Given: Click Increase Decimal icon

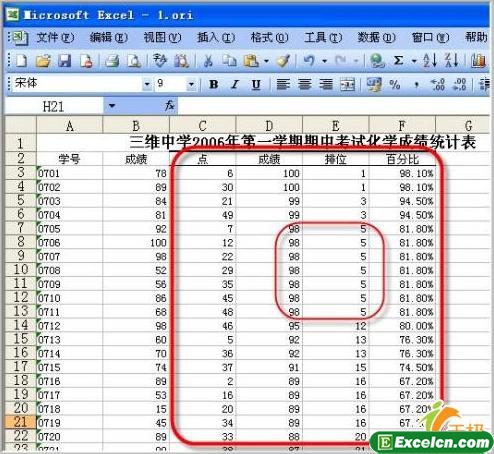Looking at the screenshot, I should (438, 84).
